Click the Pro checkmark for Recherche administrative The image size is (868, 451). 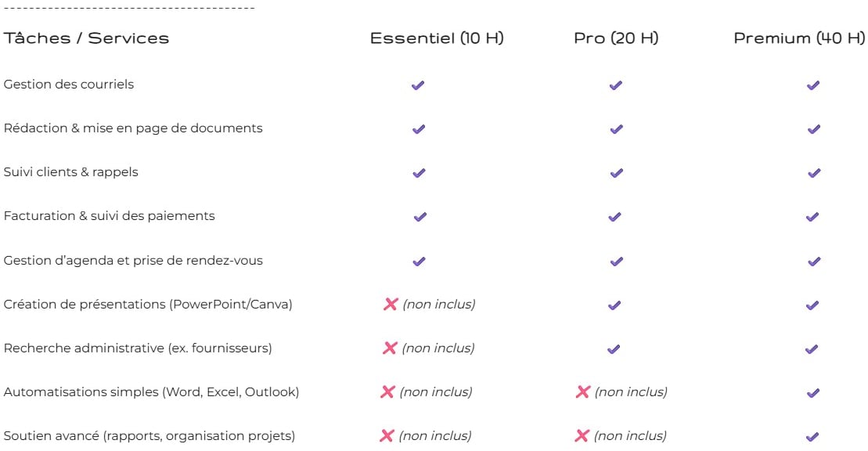point(614,348)
